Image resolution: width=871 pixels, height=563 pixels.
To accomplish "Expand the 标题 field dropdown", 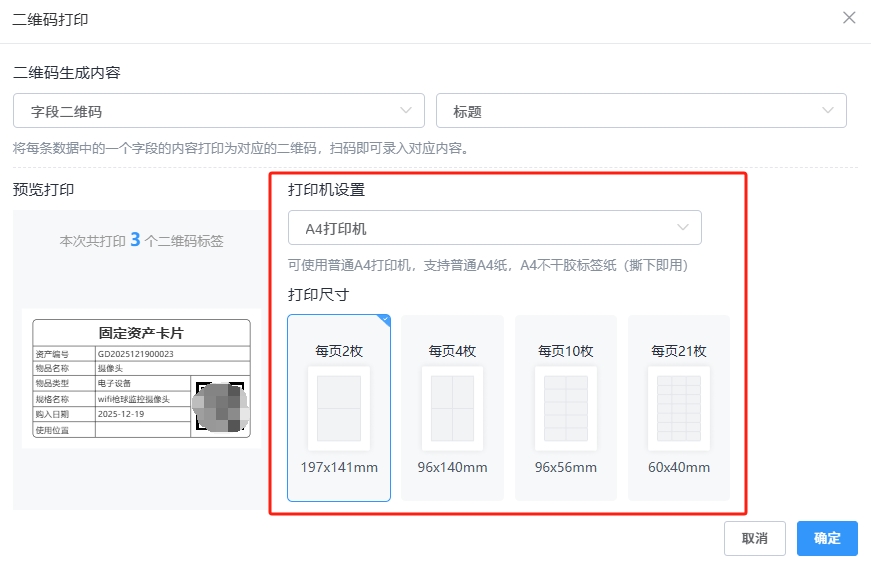I will point(641,111).
